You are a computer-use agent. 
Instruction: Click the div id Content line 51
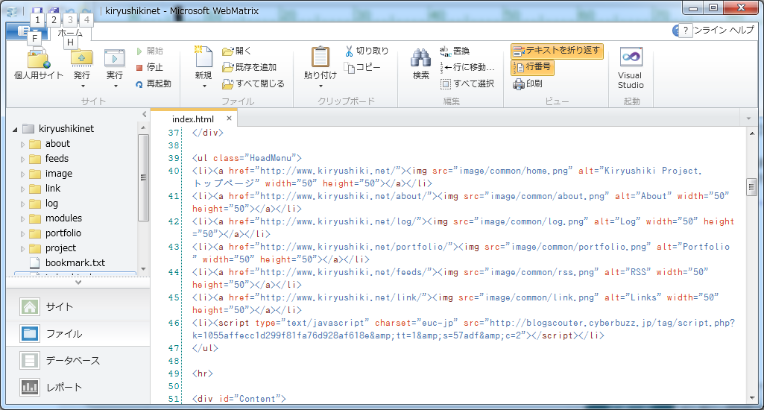pyautogui.click(x=239, y=399)
